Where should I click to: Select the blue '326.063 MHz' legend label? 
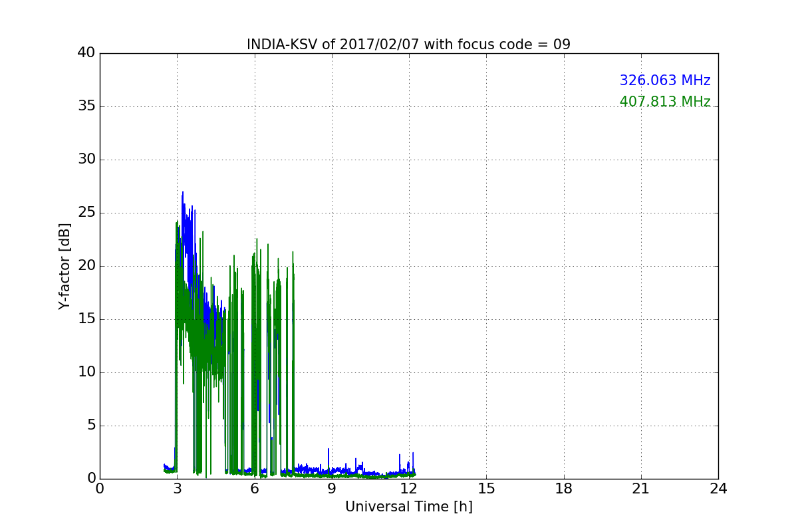pyautogui.click(x=665, y=80)
